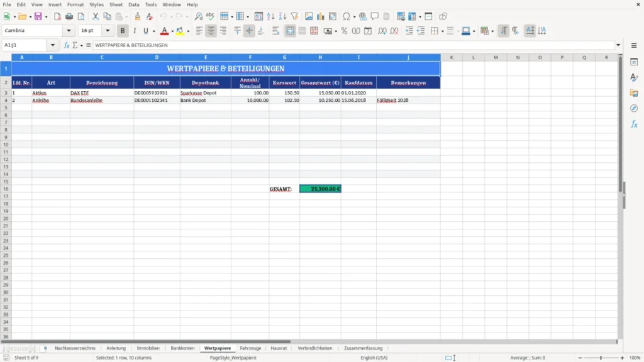Click zoom in plus button

point(622,358)
